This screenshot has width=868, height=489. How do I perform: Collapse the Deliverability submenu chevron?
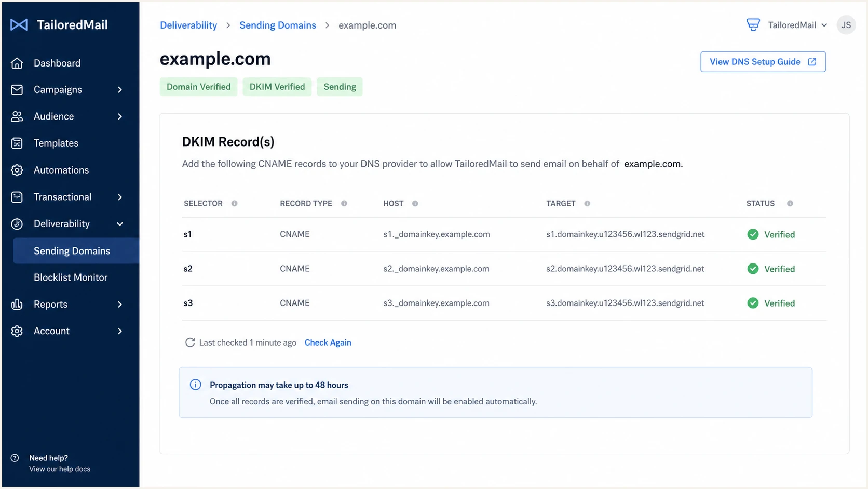click(120, 224)
